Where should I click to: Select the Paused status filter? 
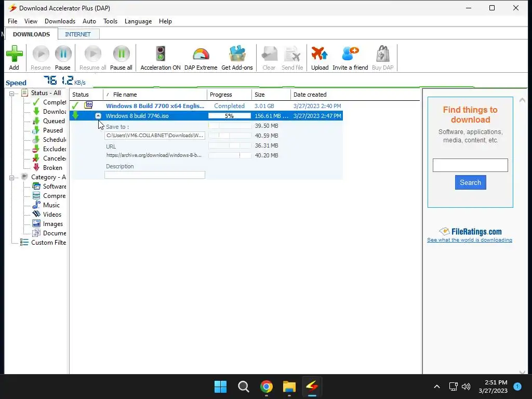tap(48, 130)
